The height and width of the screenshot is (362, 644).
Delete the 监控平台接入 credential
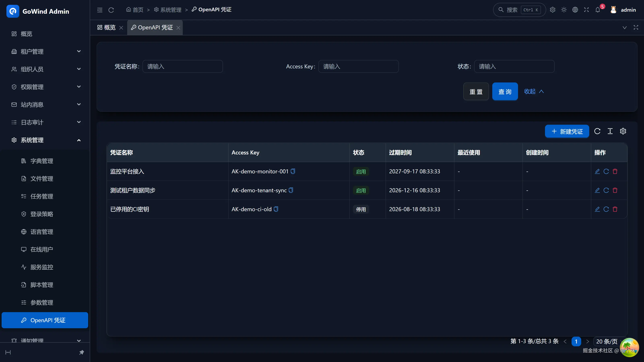pos(615,171)
